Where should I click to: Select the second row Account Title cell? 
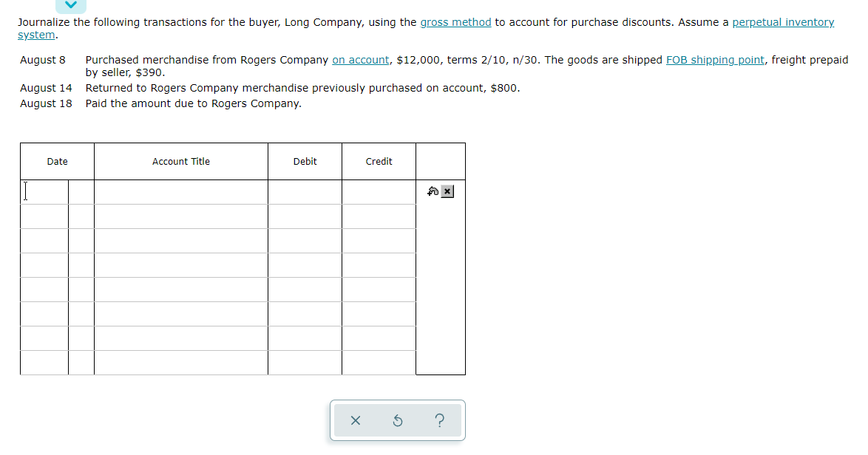(181, 216)
